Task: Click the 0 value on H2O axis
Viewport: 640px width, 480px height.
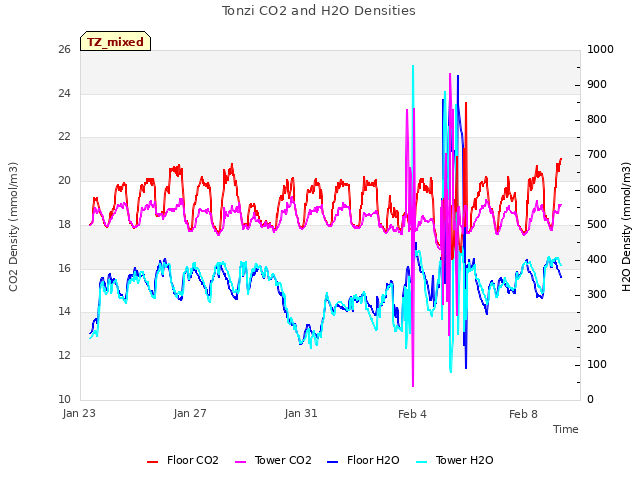Action: [x=591, y=400]
